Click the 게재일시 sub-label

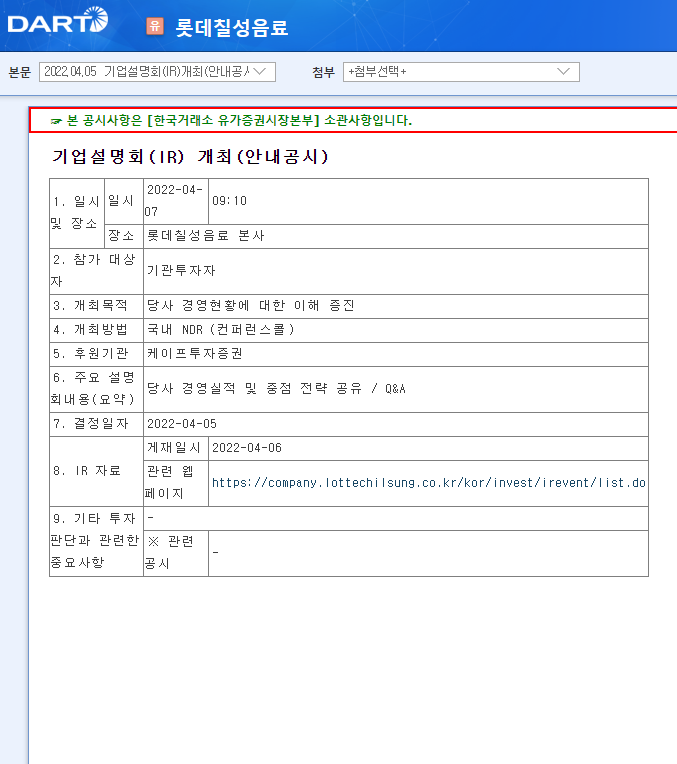(176, 448)
